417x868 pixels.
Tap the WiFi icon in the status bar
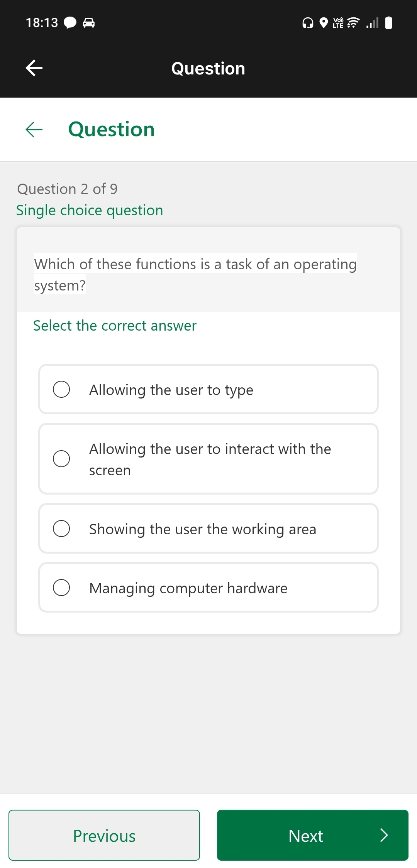(x=353, y=23)
